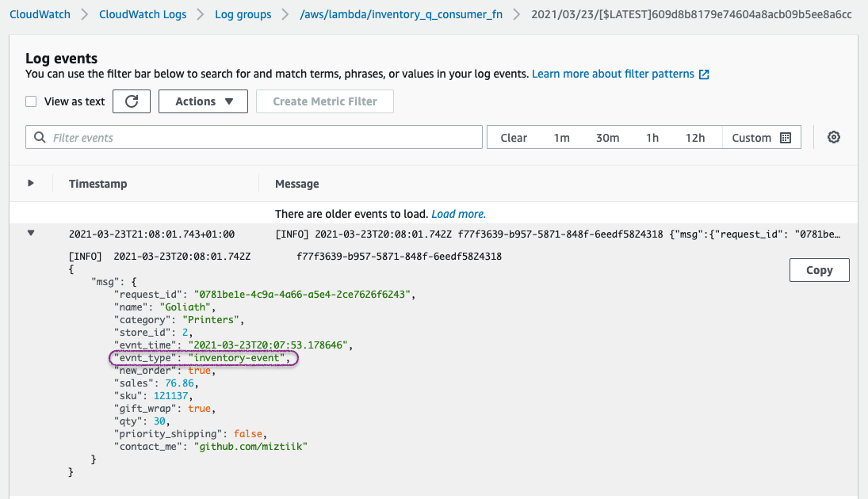Click the contact_me value github.com/miztiik
The height and width of the screenshot is (499, 868).
click(250, 447)
